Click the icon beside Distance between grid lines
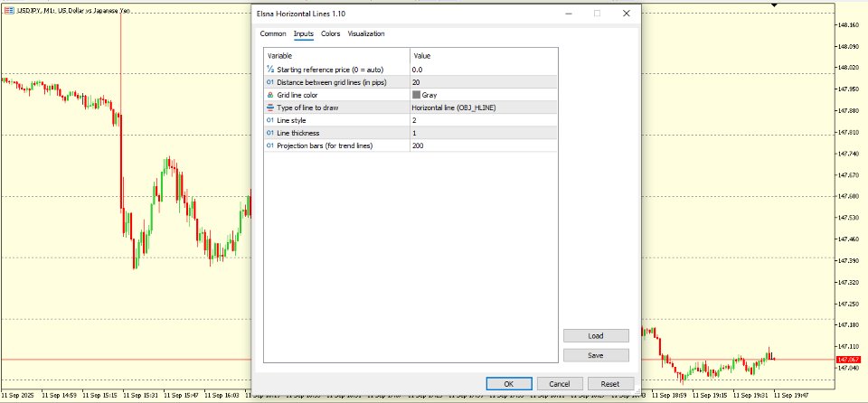 pyautogui.click(x=270, y=82)
